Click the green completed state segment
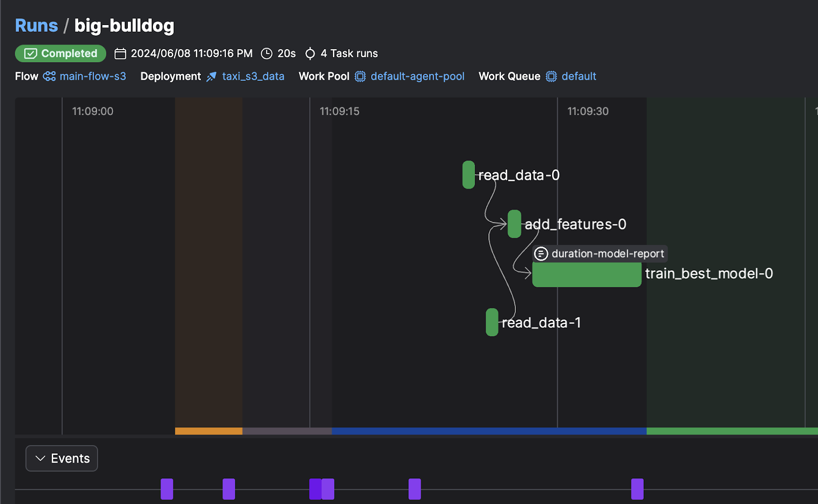Image resolution: width=818 pixels, height=504 pixels. coord(732,431)
